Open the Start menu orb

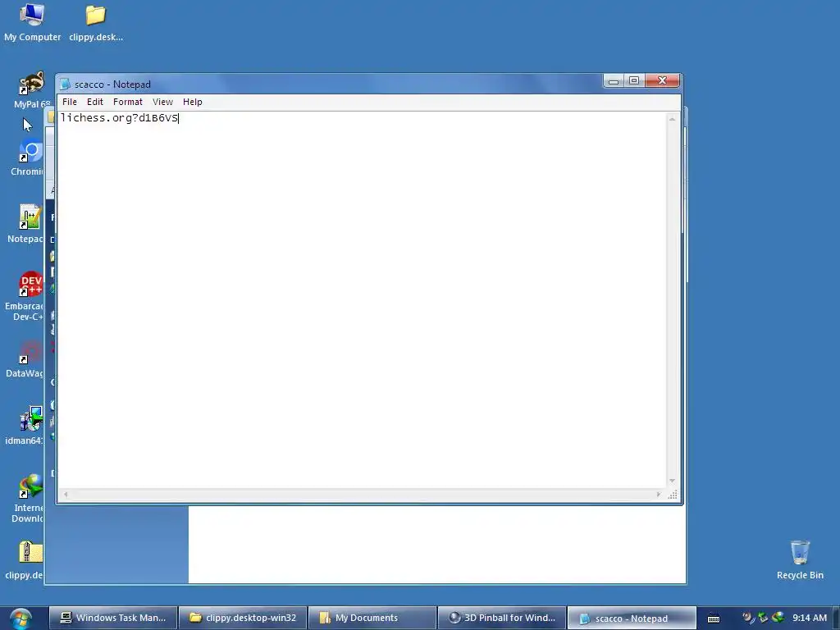pyautogui.click(x=21, y=619)
